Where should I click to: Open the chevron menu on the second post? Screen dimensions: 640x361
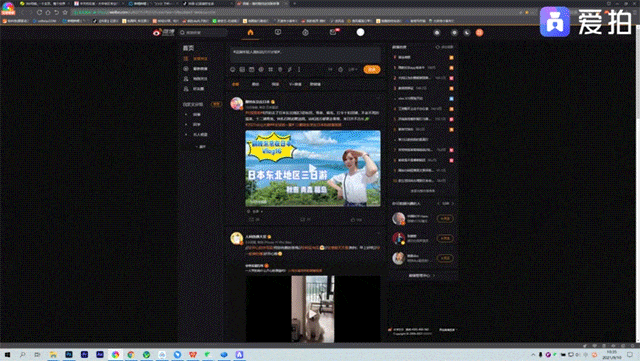pos(378,233)
